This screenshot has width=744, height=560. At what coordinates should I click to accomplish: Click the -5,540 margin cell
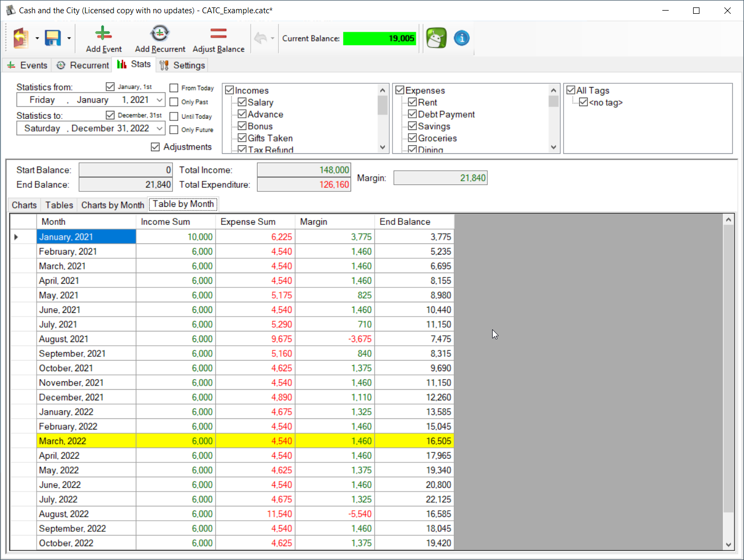tap(335, 514)
